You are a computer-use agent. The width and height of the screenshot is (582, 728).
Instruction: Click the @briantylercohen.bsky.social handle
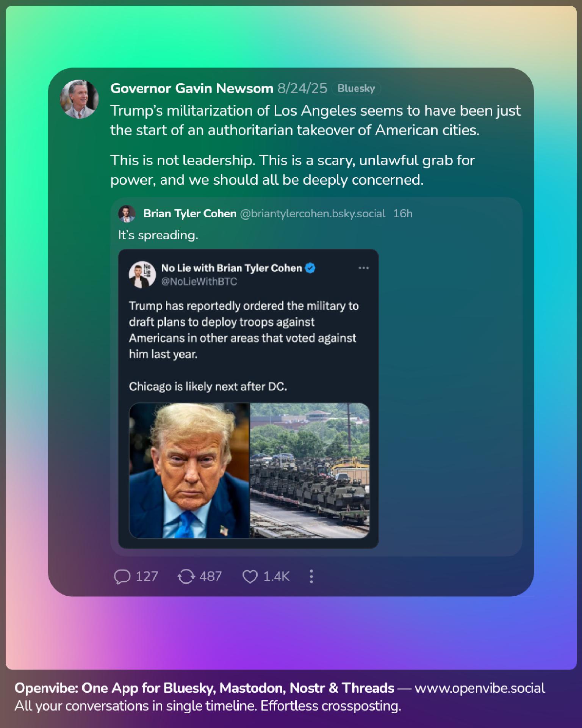[313, 214]
